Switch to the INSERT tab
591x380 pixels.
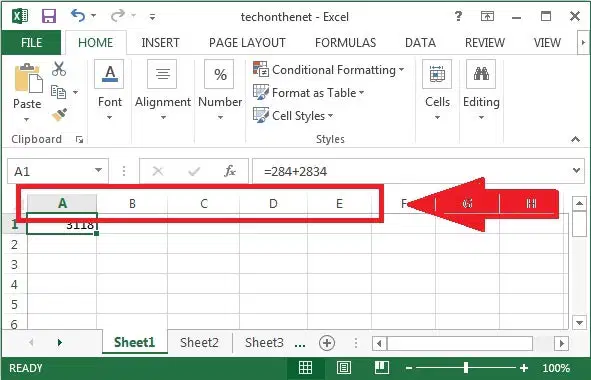(161, 43)
